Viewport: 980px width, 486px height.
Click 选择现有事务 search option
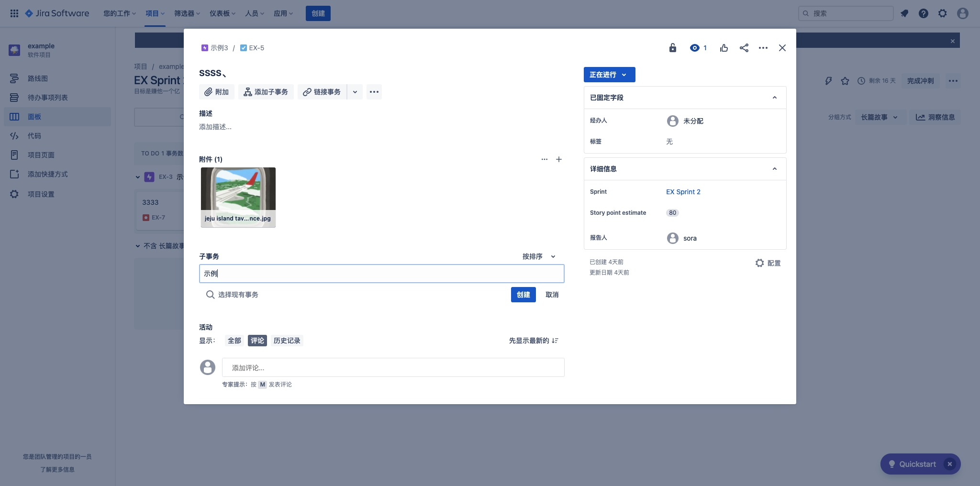coord(232,295)
